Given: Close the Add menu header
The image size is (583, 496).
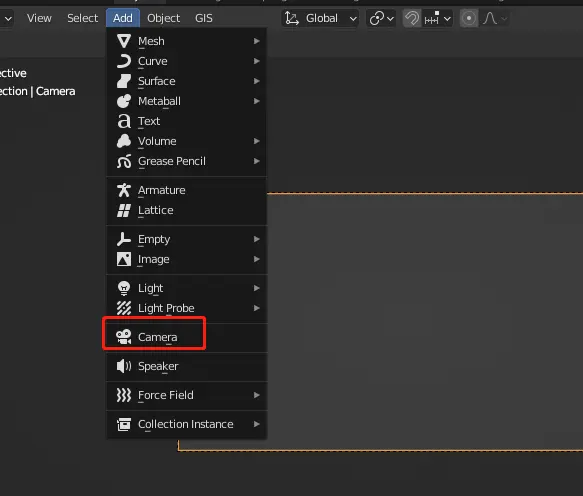Looking at the screenshot, I should [123, 18].
